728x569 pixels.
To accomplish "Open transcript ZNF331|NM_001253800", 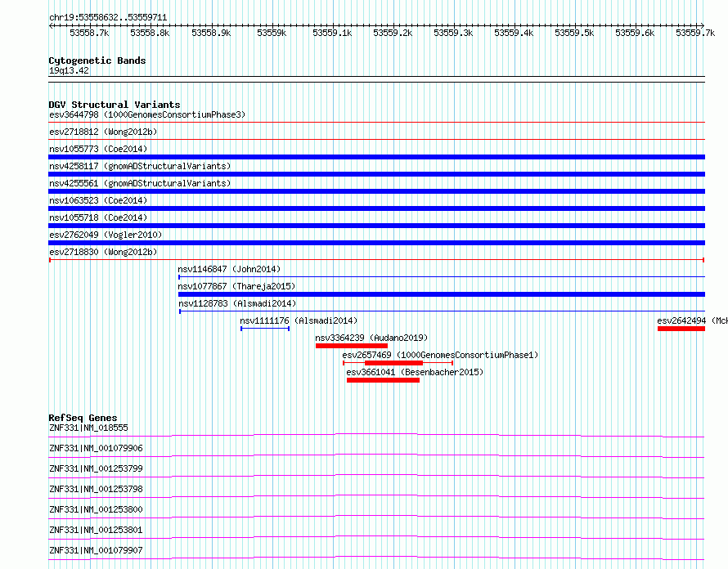I will click(96, 509).
